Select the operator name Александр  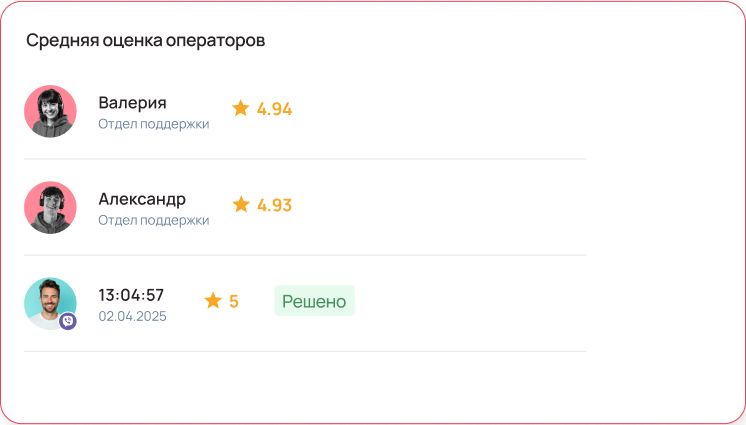click(x=142, y=198)
